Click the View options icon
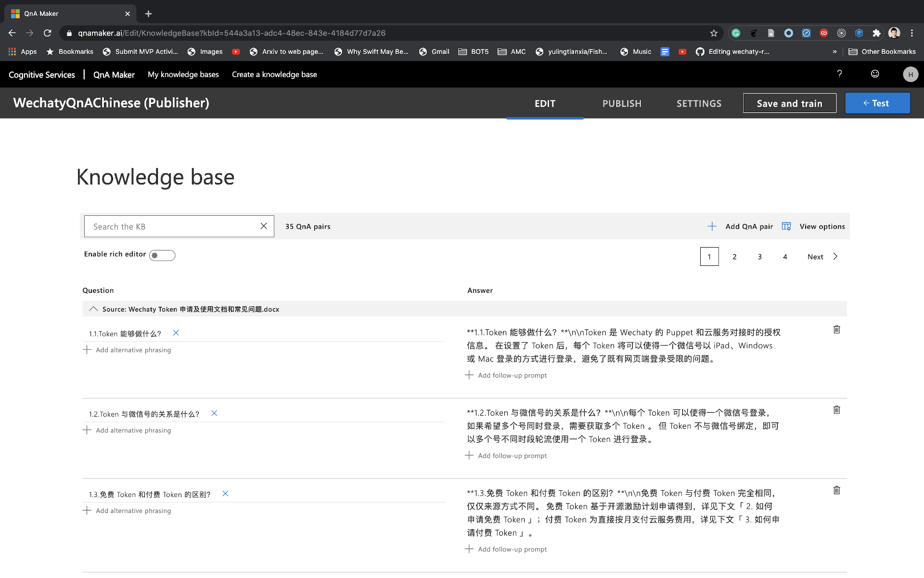924x578 pixels. (786, 226)
